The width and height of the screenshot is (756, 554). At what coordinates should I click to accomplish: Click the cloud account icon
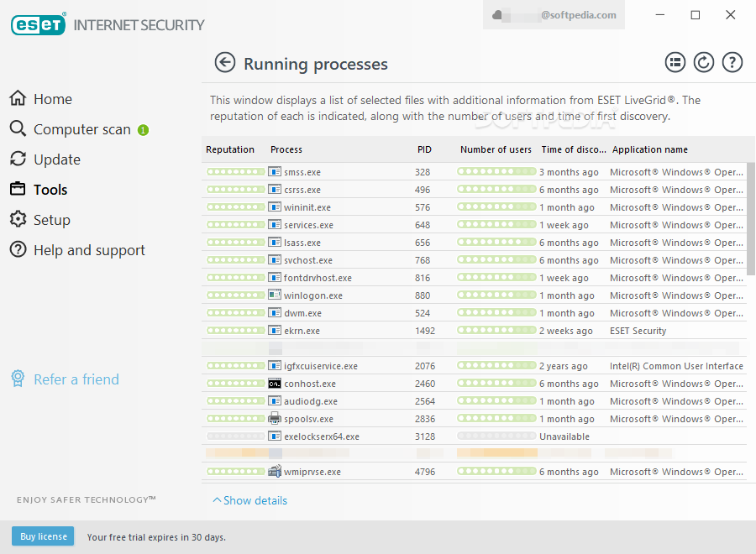(x=497, y=15)
